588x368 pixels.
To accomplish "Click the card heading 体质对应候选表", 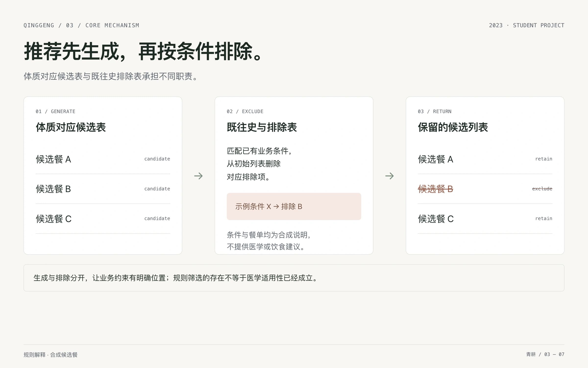I will pyautogui.click(x=71, y=127).
